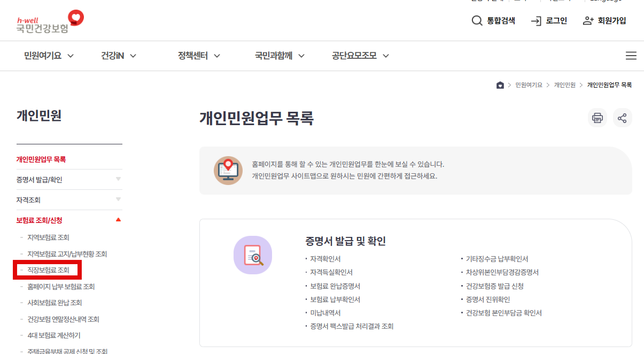Click the print icon
The height and width of the screenshot is (354, 644).
tap(598, 118)
